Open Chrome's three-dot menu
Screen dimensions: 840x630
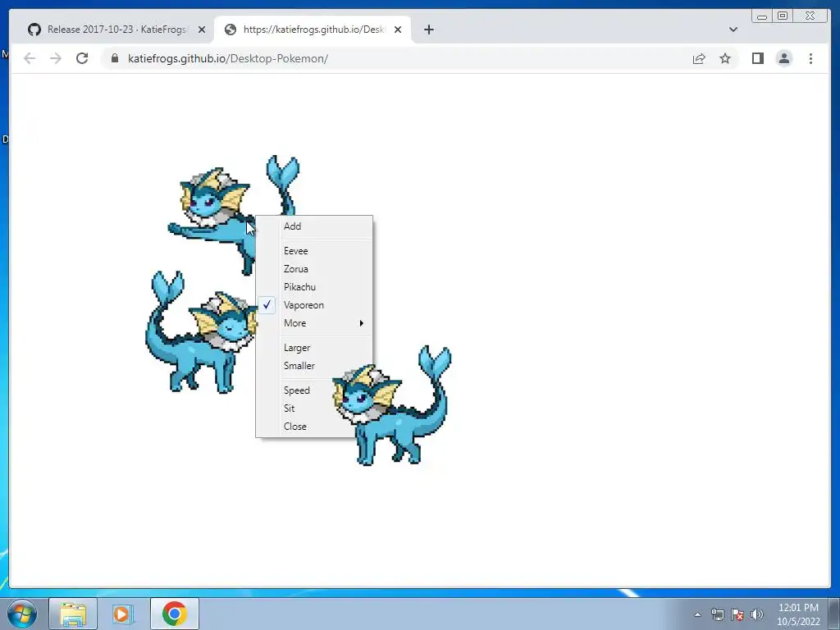[810, 58]
